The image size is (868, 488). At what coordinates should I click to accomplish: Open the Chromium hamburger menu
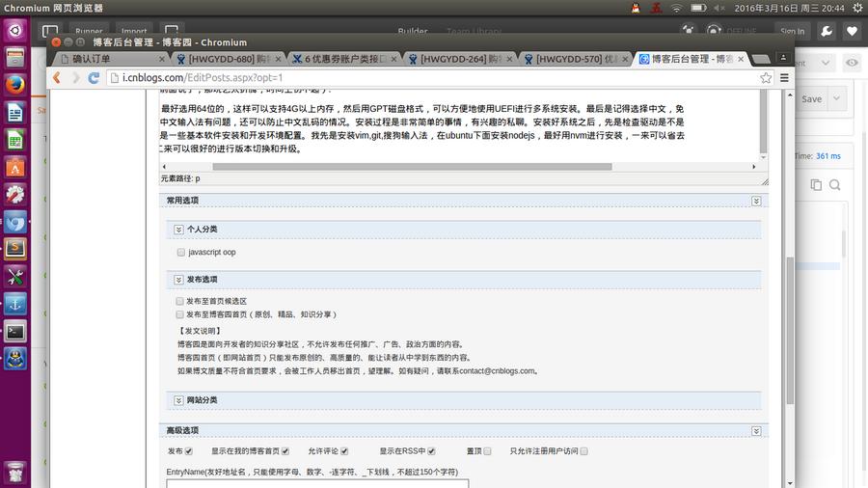(784, 77)
